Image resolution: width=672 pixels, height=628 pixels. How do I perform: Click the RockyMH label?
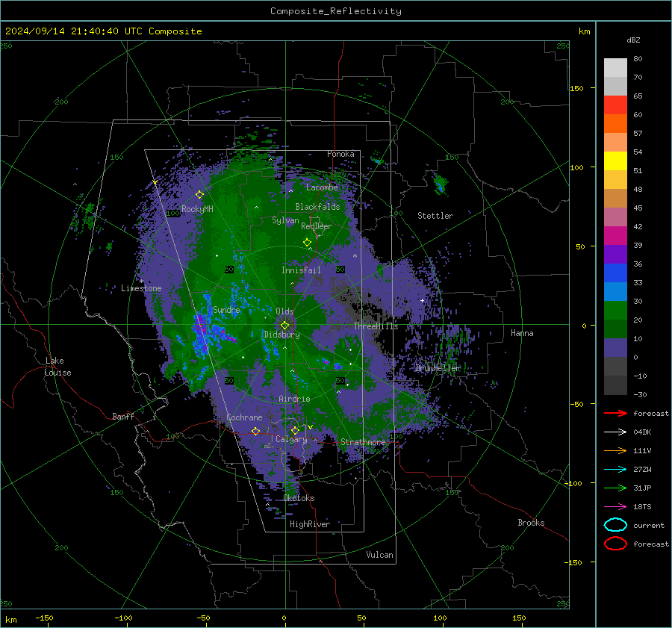click(197, 209)
